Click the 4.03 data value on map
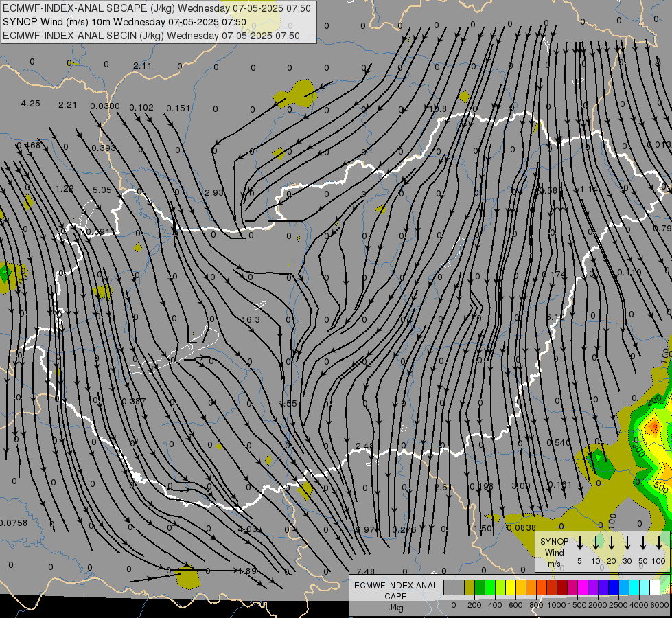This screenshot has width=672, height=618. [248, 529]
